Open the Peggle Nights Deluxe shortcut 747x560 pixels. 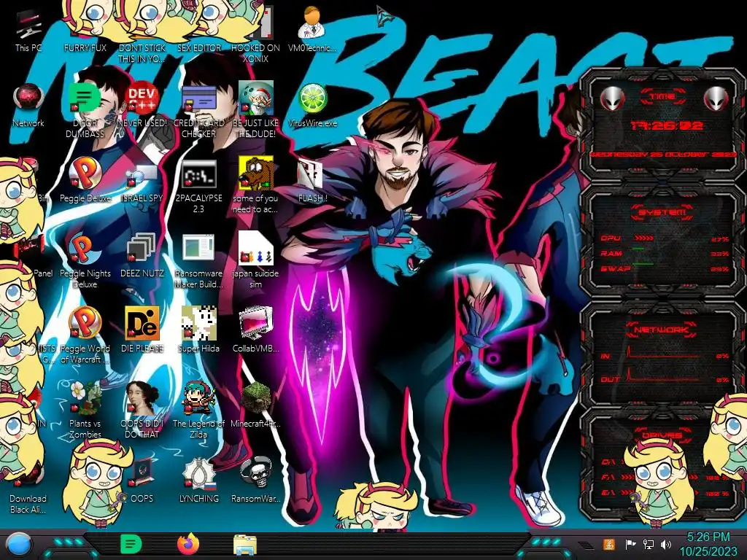pos(85,260)
